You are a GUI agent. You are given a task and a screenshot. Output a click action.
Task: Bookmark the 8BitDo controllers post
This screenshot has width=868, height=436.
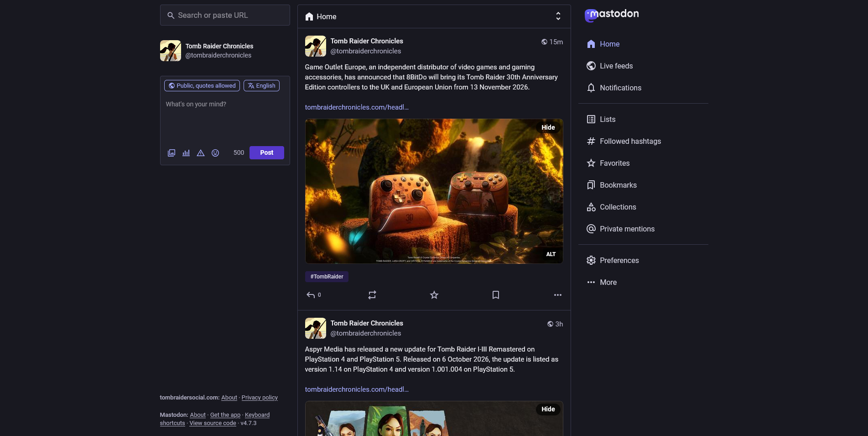[496, 295]
